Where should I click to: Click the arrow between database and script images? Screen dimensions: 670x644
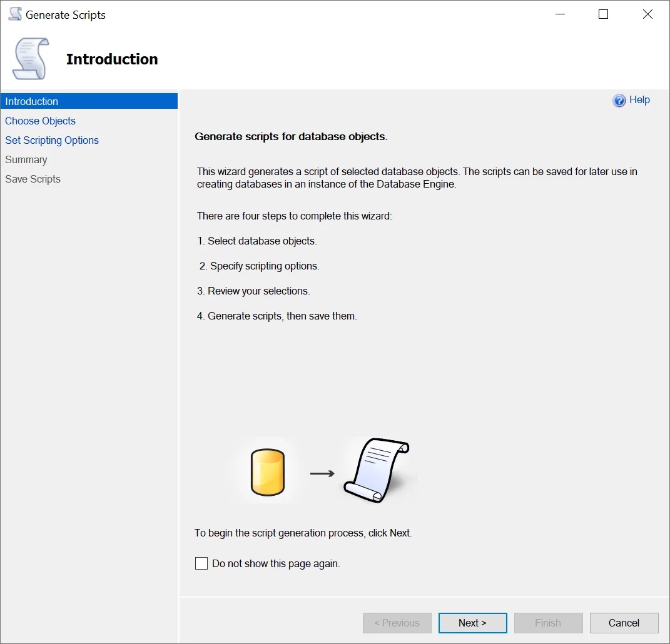click(x=320, y=473)
